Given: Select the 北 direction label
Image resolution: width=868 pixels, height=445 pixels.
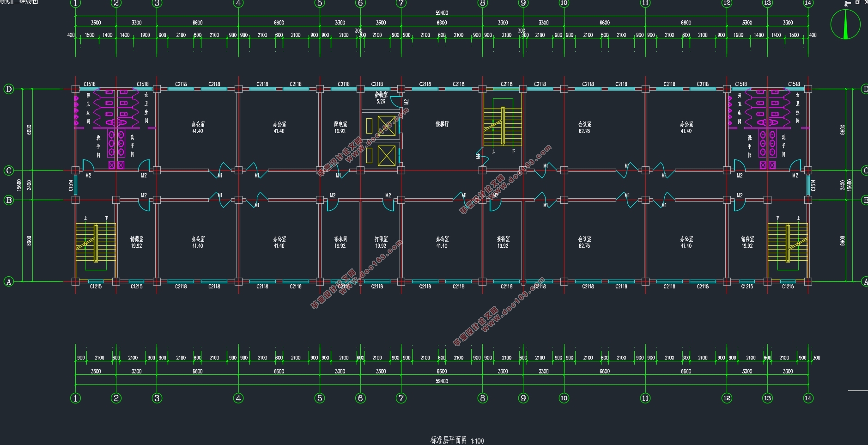Looking at the screenshot, I should coord(847,3).
